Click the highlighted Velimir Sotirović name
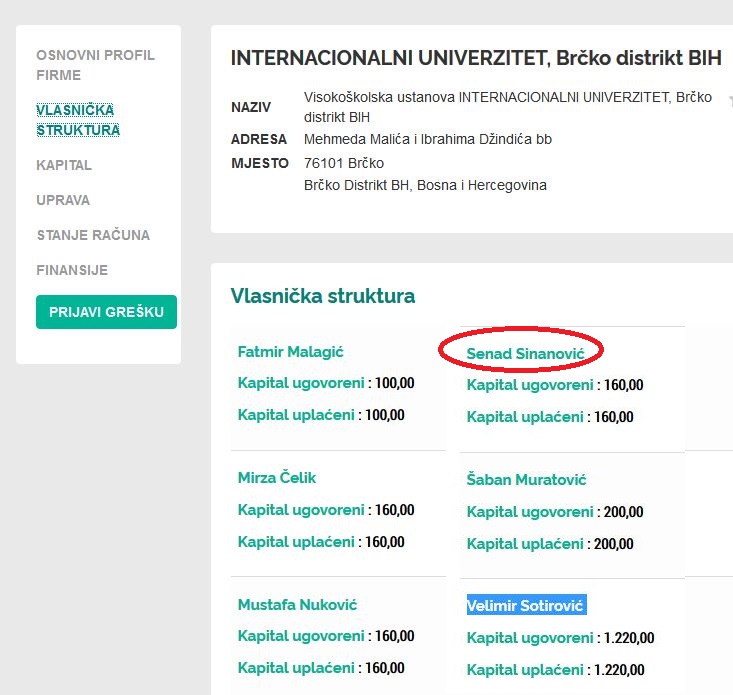Viewport: 733px width, 695px height. coord(526,606)
